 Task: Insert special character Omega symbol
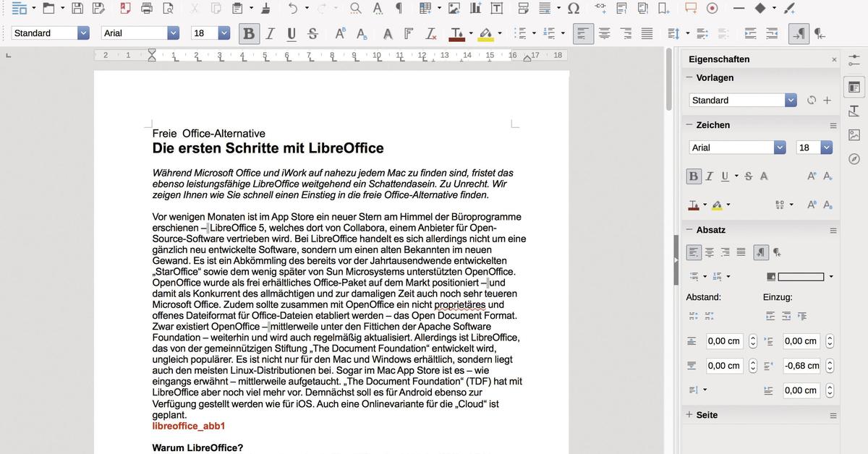point(574,9)
